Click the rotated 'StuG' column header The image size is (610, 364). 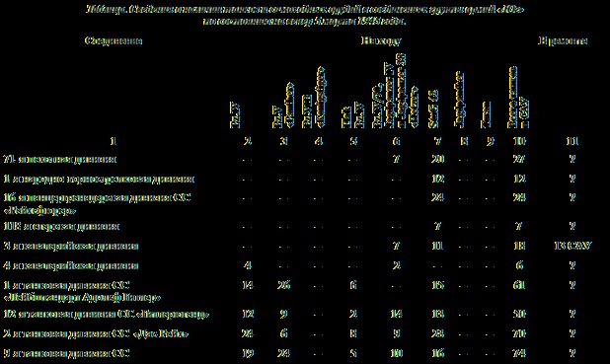point(433,109)
